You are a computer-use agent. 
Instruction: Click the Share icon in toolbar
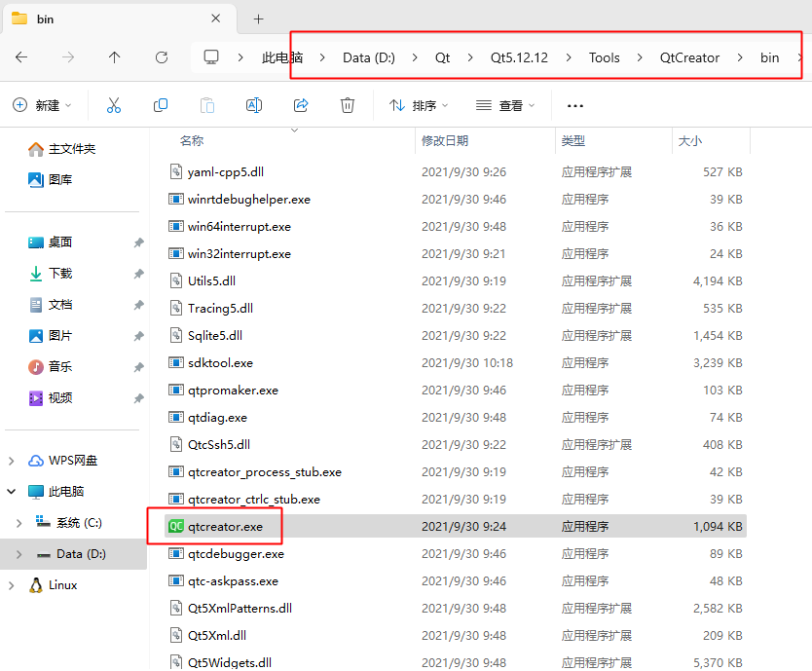(x=301, y=105)
